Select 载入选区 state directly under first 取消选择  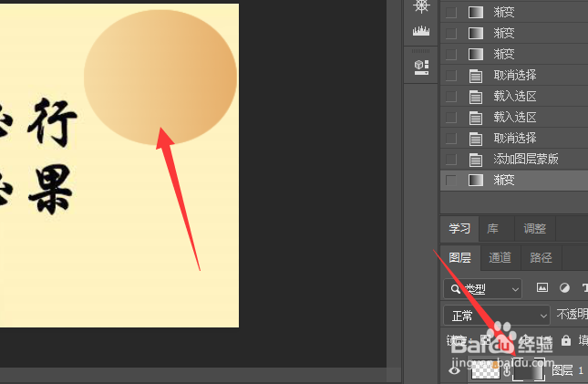[514, 97]
